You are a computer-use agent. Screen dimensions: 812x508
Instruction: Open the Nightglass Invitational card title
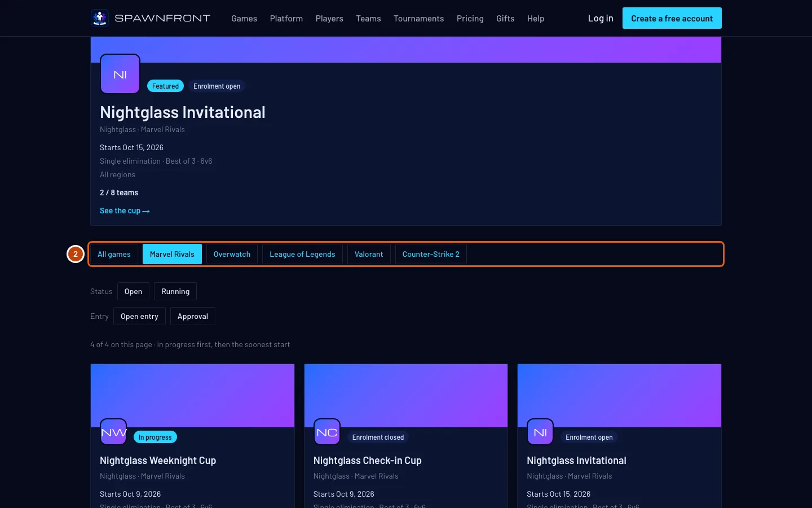[x=576, y=461]
